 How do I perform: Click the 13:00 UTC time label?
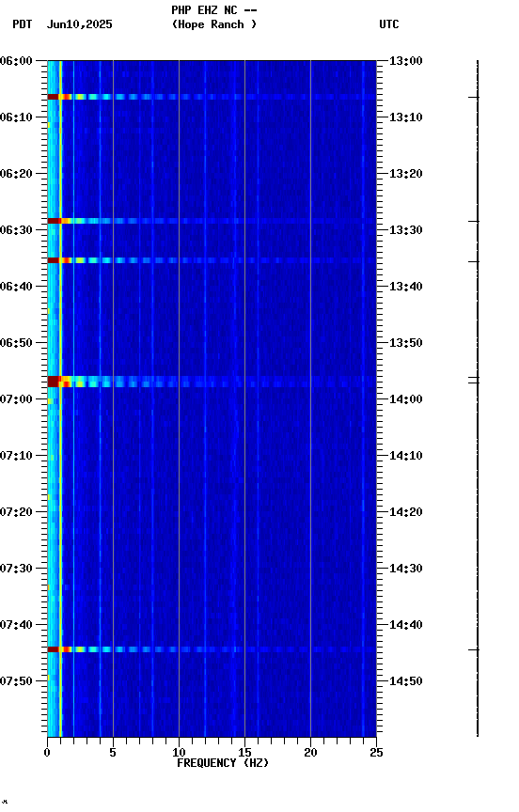coord(406,61)
